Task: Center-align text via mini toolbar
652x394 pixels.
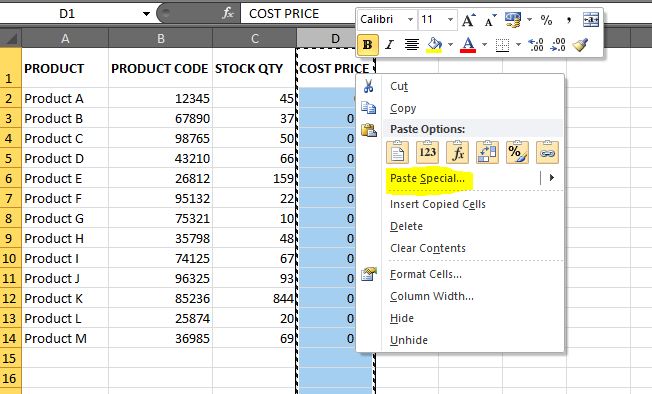Action: click(412, 44)
